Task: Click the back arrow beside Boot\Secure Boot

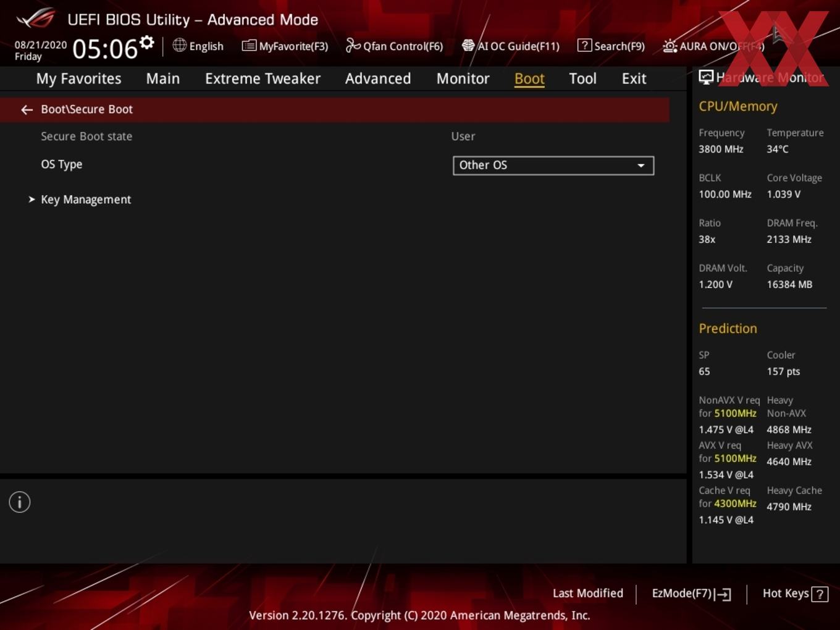Action: [27, 110]
